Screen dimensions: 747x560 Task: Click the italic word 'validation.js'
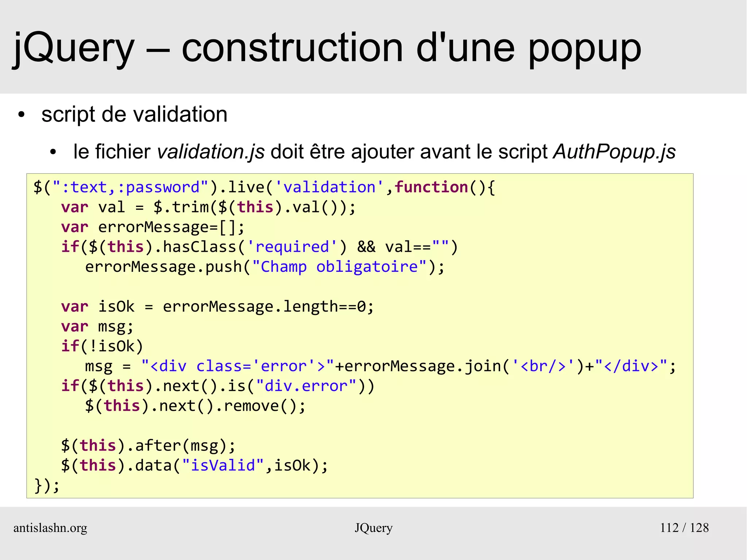click(210, 152)
